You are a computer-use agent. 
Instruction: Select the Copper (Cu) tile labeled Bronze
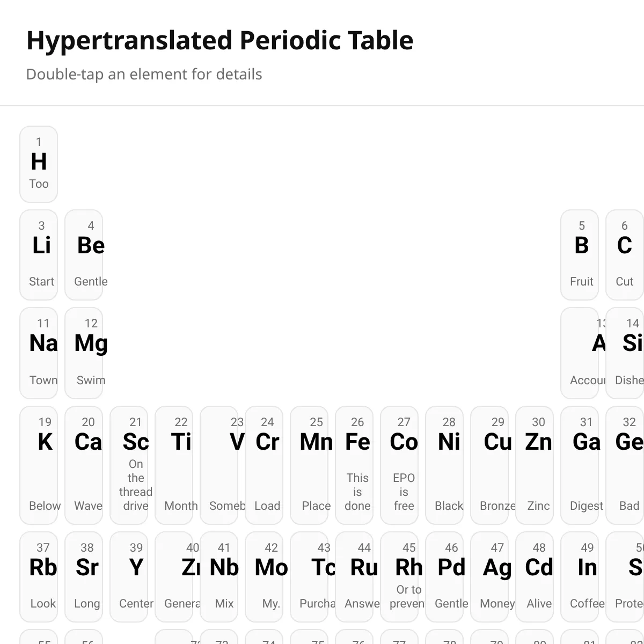(489, 465)
